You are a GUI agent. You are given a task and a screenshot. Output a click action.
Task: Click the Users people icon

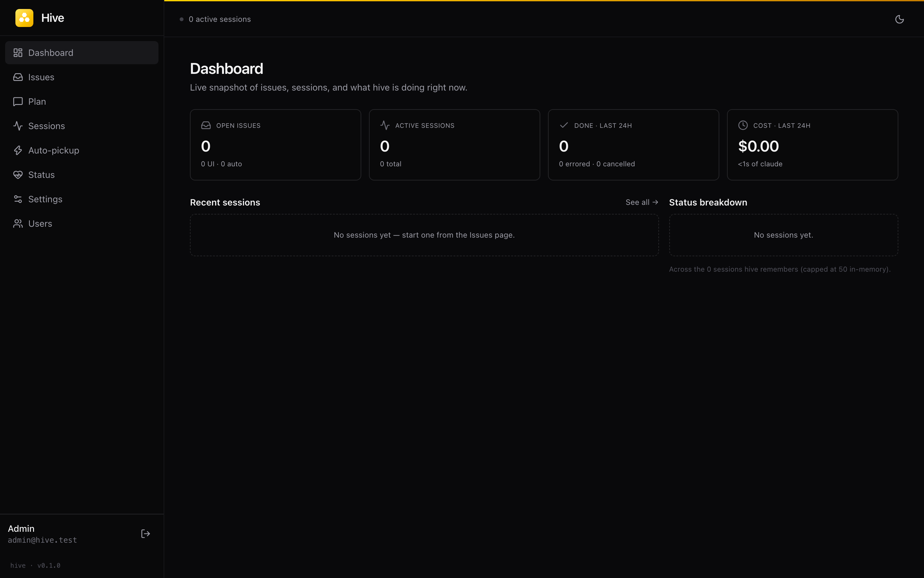[18, 223]
